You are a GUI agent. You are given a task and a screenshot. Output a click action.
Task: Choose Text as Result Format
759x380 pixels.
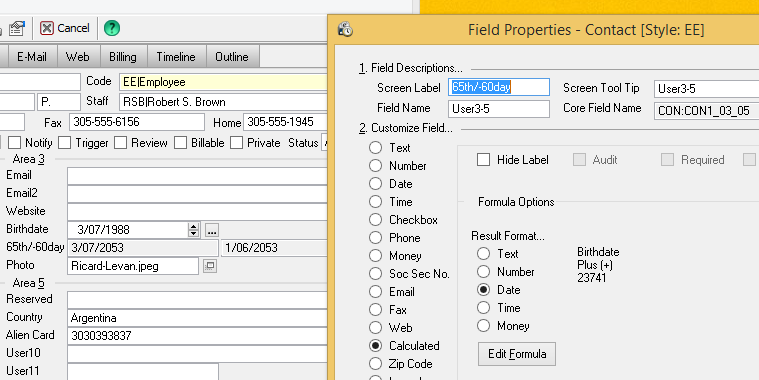[484, 254]
